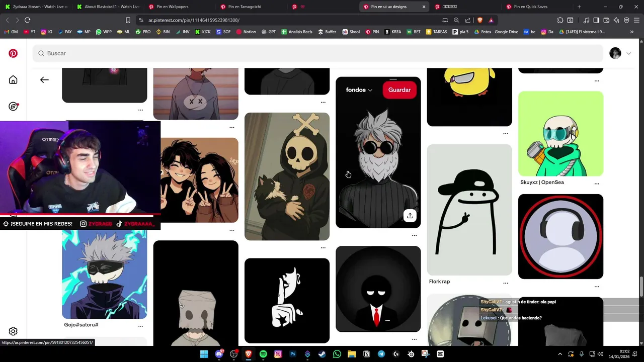
Task: Open Fotos - Google Drive bookmark
Action: pos(496,32)
